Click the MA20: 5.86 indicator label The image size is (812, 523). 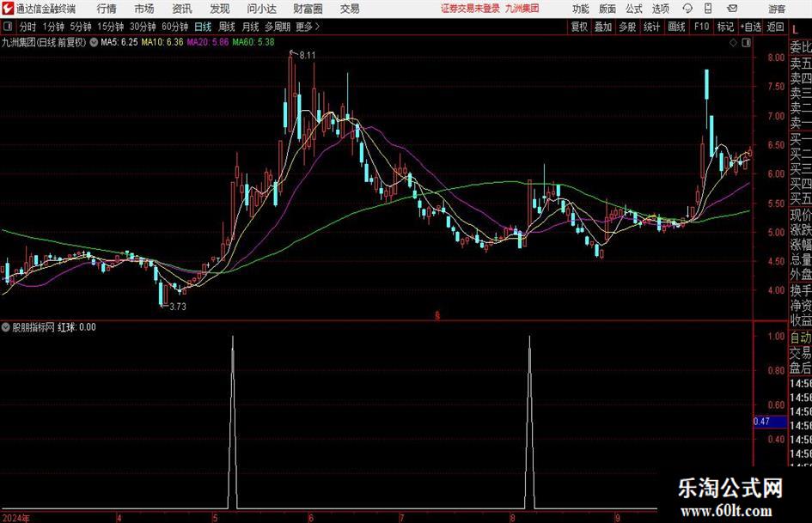click(207, 42)
